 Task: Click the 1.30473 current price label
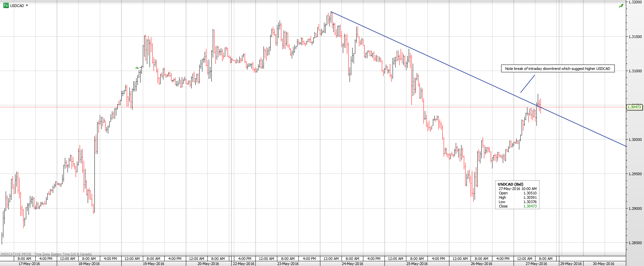point(634,107)
